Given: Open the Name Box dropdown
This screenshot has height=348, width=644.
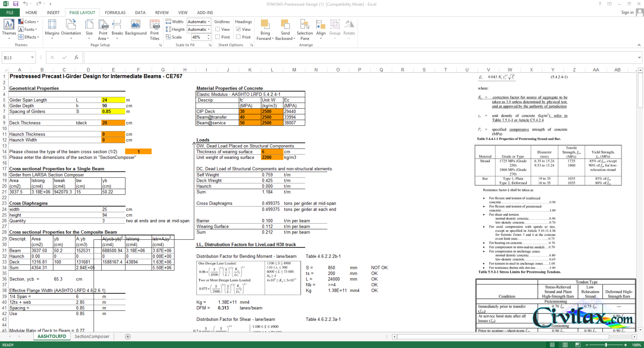Looking at the screenshot, I should (32, 57).
